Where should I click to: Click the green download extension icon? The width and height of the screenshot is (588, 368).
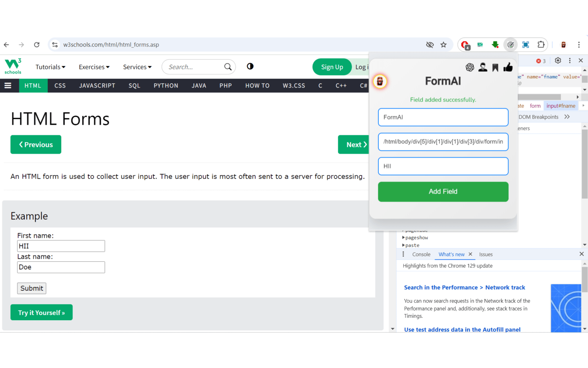[495, 45]
